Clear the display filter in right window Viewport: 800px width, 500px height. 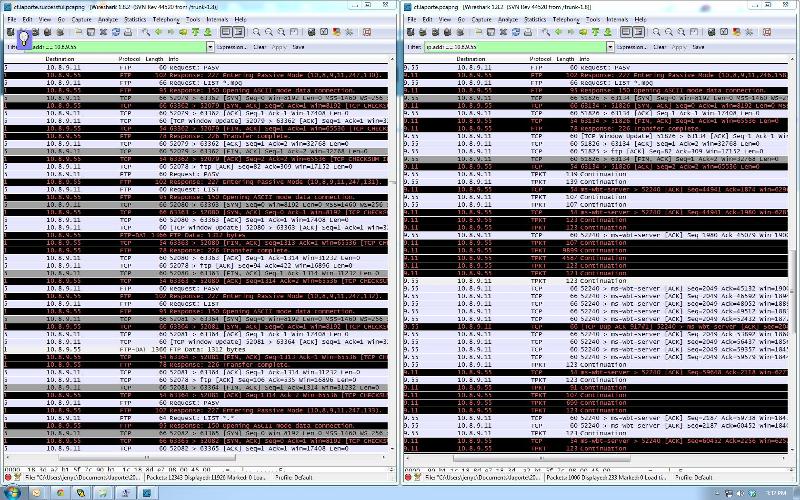tap(660, 47)
